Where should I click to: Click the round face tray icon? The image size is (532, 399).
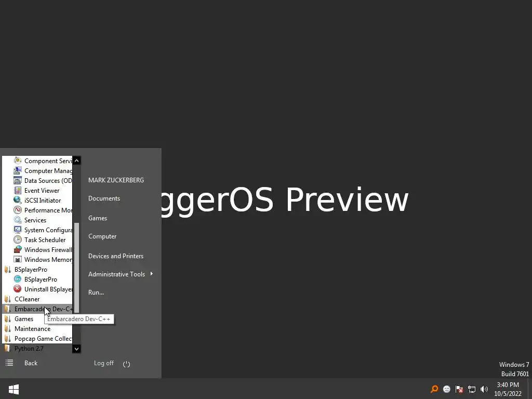(x=447, y=389)
